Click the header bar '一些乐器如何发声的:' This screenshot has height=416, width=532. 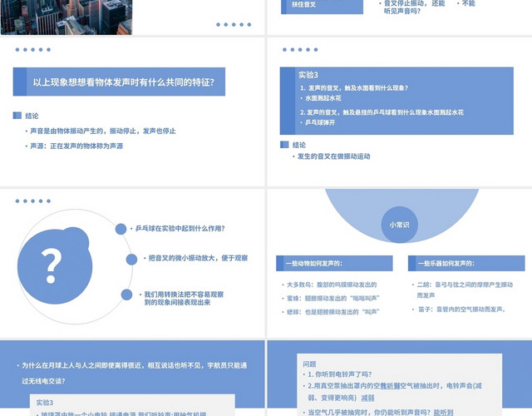(466, 263)
